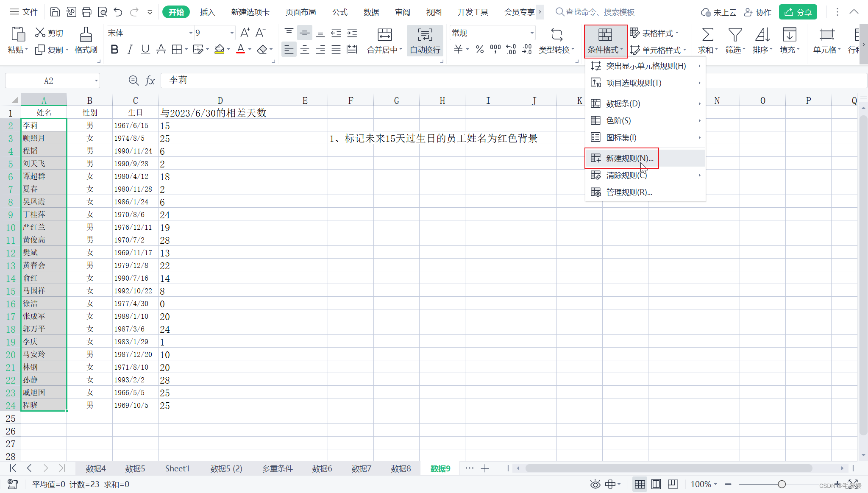Image resolution: width=868 pixels, height=493 pixels.
Task: Add a new sheet with plus button
Action: pos(485,468)
